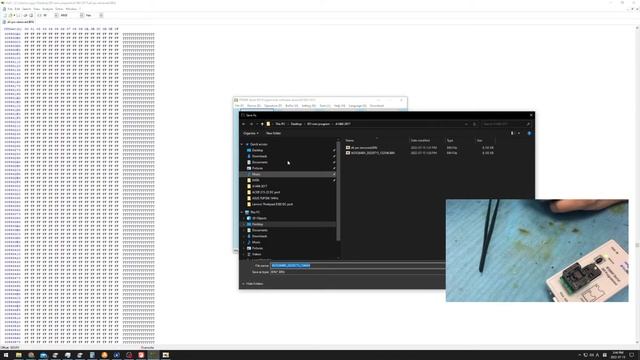640x360 pixels.
Task: Select 3D Objects under This PC
Action: click(x=259, y=218)
